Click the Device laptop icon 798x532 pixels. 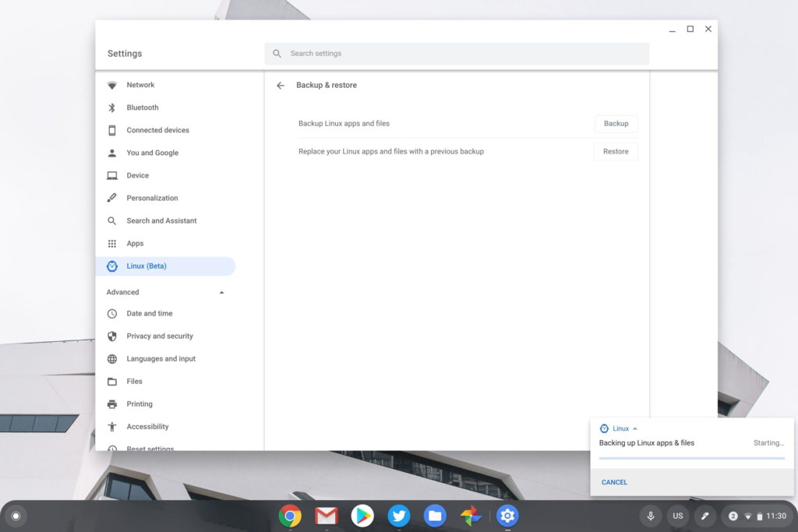[x=112, y=175]
